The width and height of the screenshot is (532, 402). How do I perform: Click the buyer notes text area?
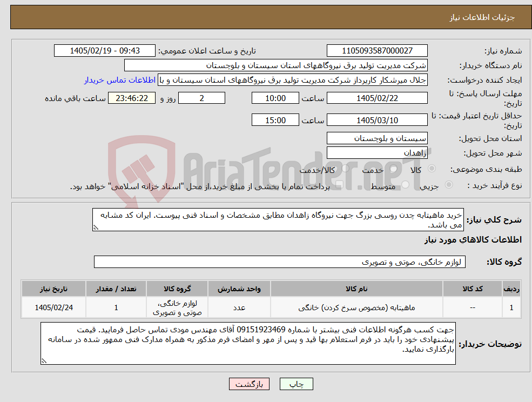click(x=248, y=343)
